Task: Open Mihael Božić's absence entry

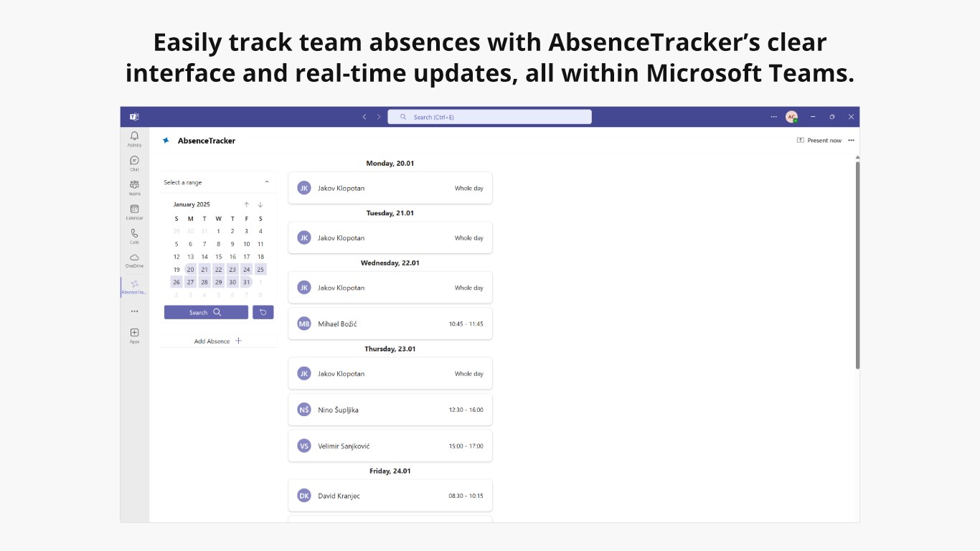Action: [x=390, y=324]
